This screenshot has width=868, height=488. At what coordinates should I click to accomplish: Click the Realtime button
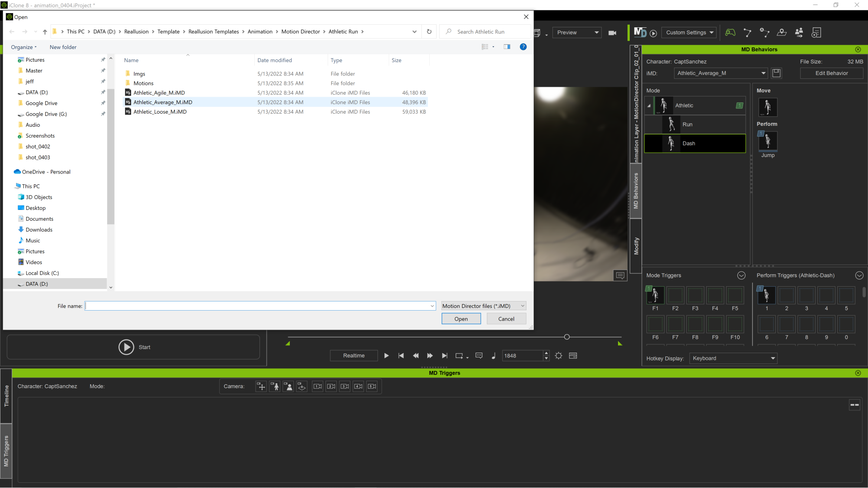point(354,356)
